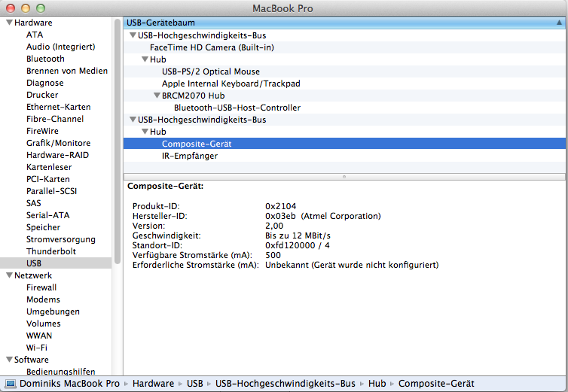Viewport: 568px width, 392px height.
Task: Open FireWire hardware info
Action: [42, 131]
